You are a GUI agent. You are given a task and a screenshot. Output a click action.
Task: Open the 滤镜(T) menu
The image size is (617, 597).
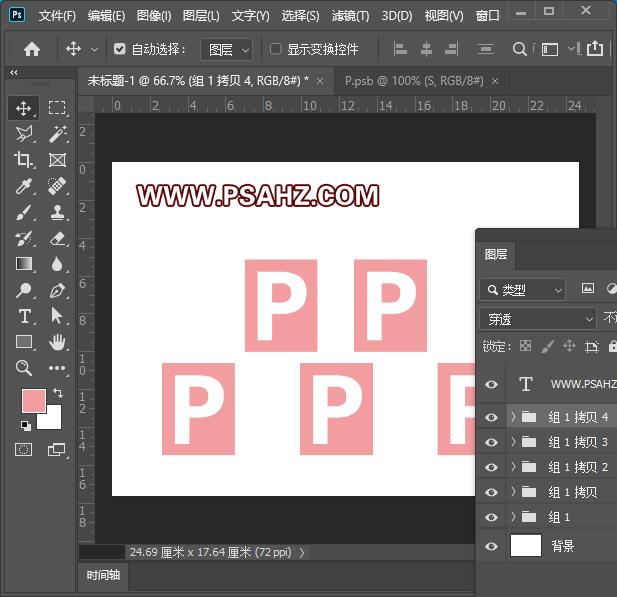pyautogui.click(x=350, y=16)
